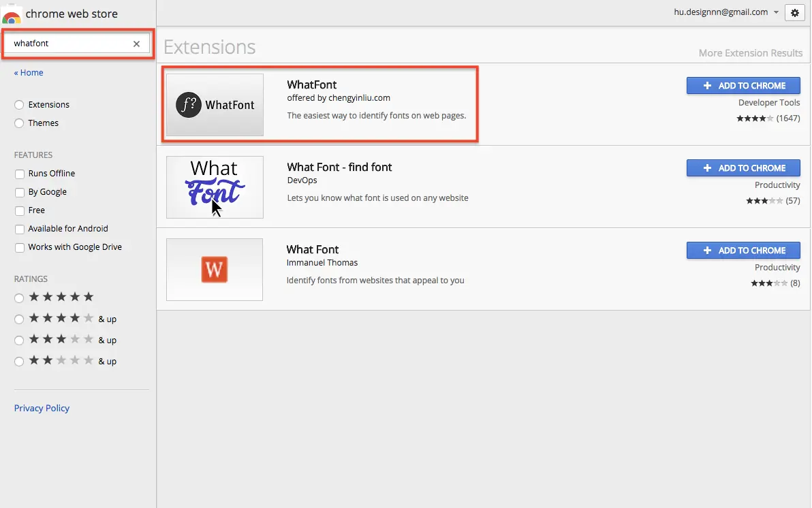The height and width of the screenshot is (508, 812).
Task: Open the orange W icon thumbnail
Action: pyautogui.click(x=215, y=269)
